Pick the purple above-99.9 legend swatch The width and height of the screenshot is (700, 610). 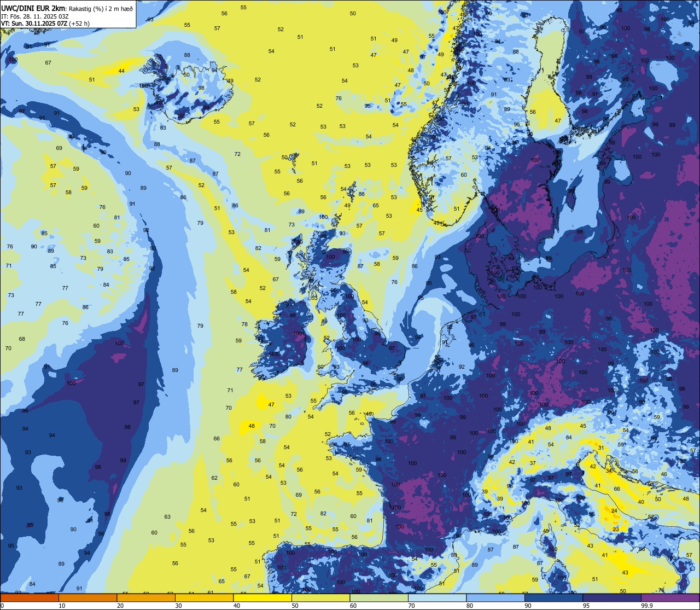pyautogui.click(x=670, y=598)
